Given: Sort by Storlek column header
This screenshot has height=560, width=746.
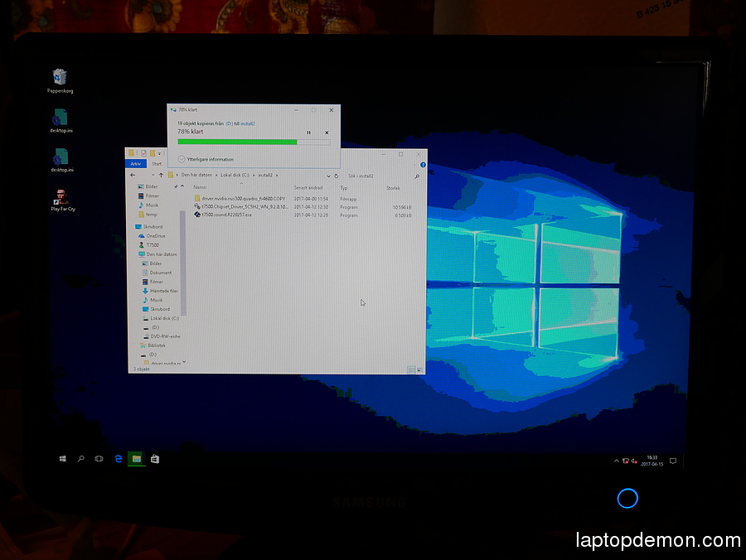Looking at the screenshot, I should 393,188.
